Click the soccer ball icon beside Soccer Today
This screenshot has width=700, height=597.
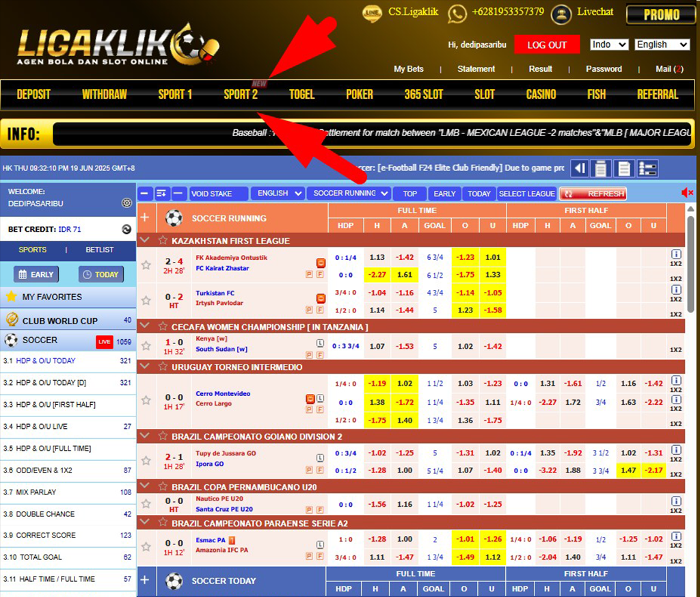click(x=174, y=581)
